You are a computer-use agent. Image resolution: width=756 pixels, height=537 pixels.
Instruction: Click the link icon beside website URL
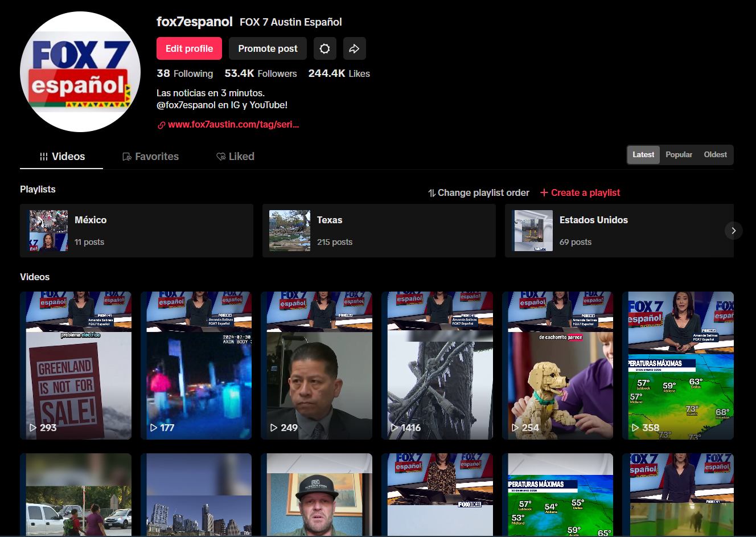point(162,125)
